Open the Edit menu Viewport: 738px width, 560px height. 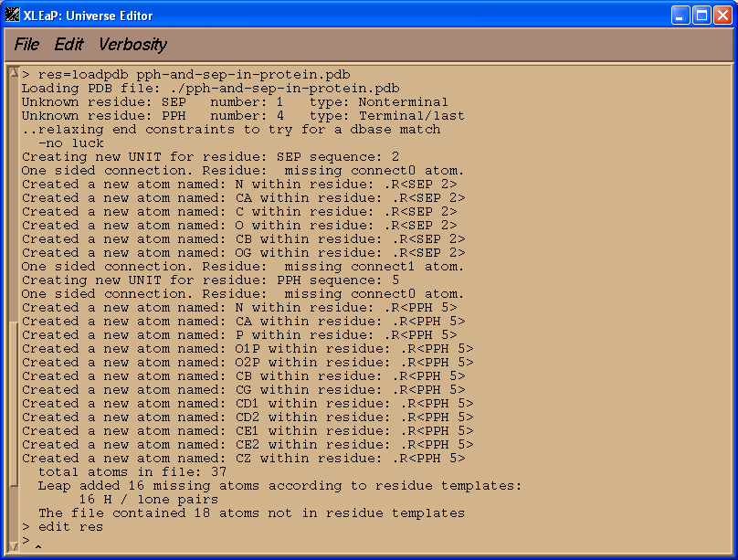[69, 45]
